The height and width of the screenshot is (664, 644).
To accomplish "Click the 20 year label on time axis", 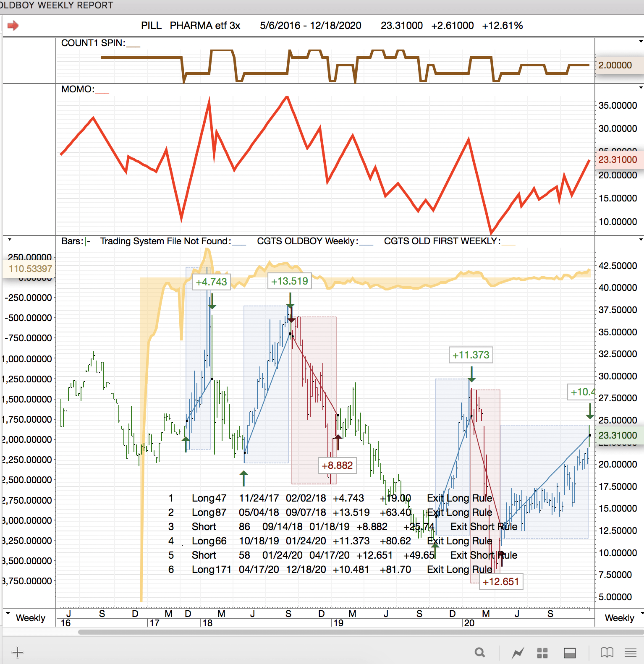I will (x=469, y=623).
